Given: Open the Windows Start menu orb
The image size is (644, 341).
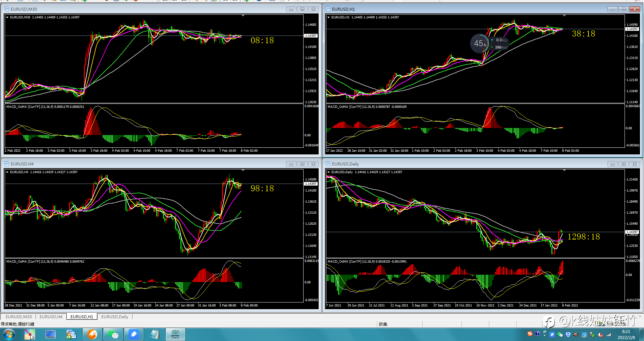Looking at the screenshot, I should pos(9,334).
